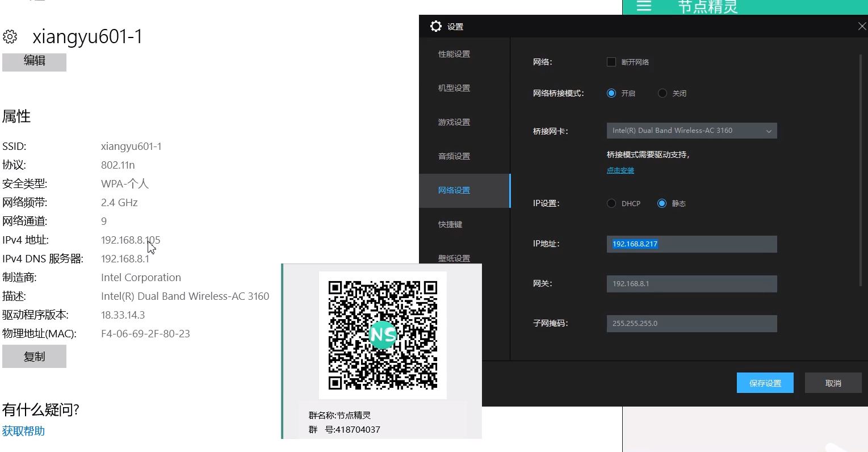The height and width of the screenshot is (452, 868).
Task: Open 游戏设置 tab
Action: 454,122
